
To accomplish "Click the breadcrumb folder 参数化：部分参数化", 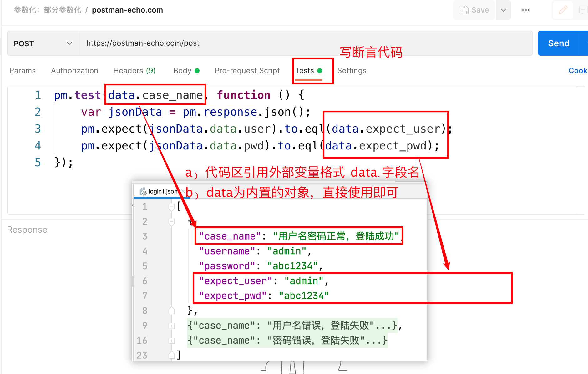I will point(48,10).
